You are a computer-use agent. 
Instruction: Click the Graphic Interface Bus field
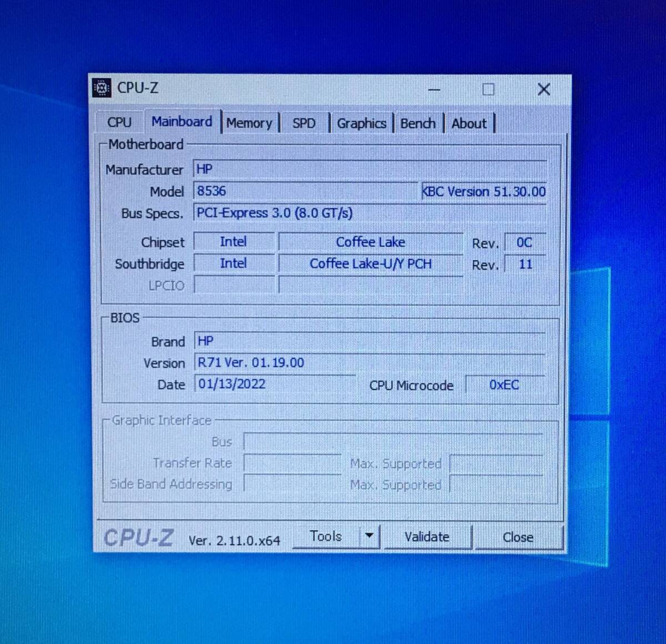click(x=393, y=442)
